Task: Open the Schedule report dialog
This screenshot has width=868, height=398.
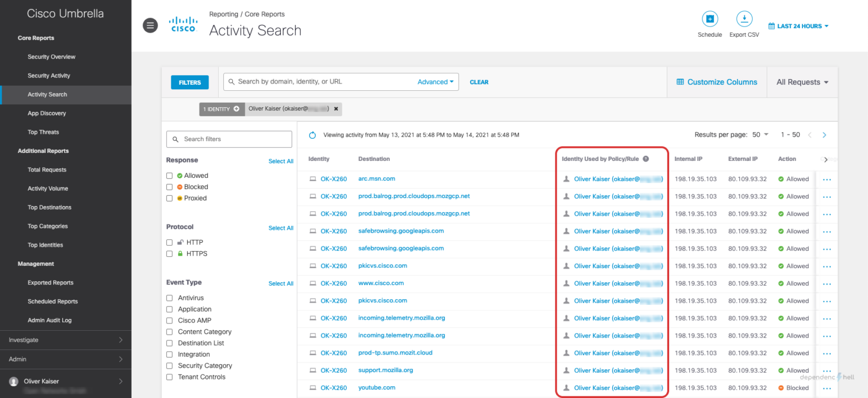Action: (710, 19)
